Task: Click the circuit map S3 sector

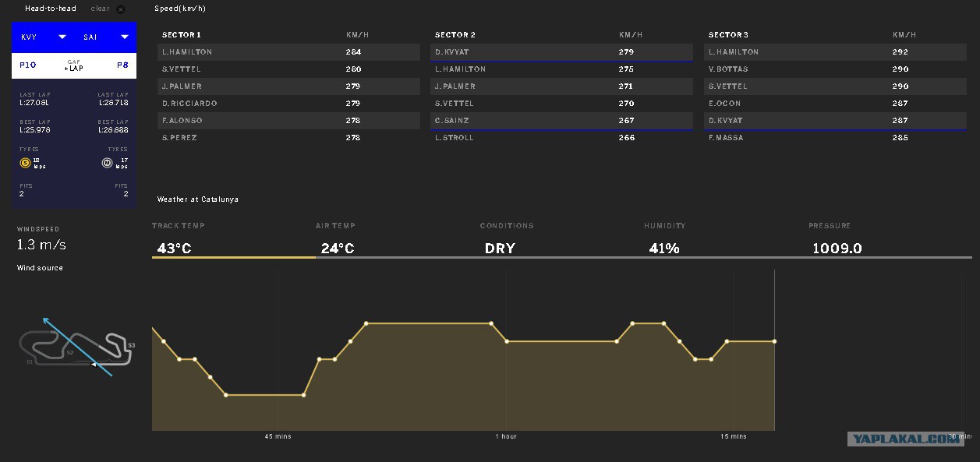Action: [131, 345]
